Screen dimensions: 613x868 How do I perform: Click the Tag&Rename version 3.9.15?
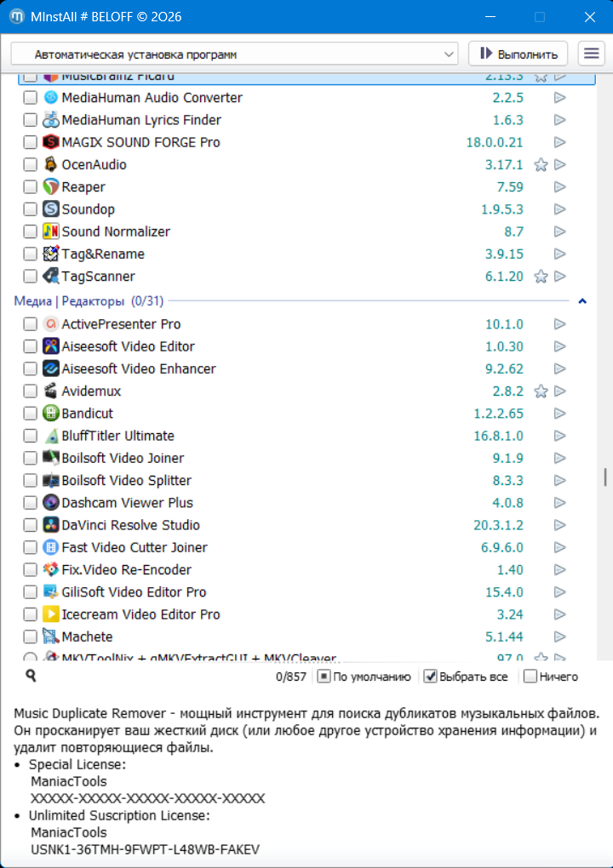pos(505,254)
